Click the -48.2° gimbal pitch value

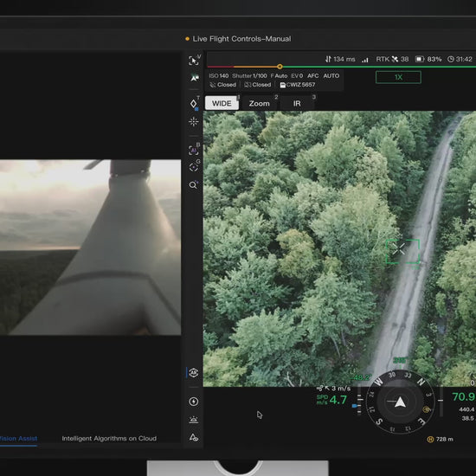tap(361, 377)
